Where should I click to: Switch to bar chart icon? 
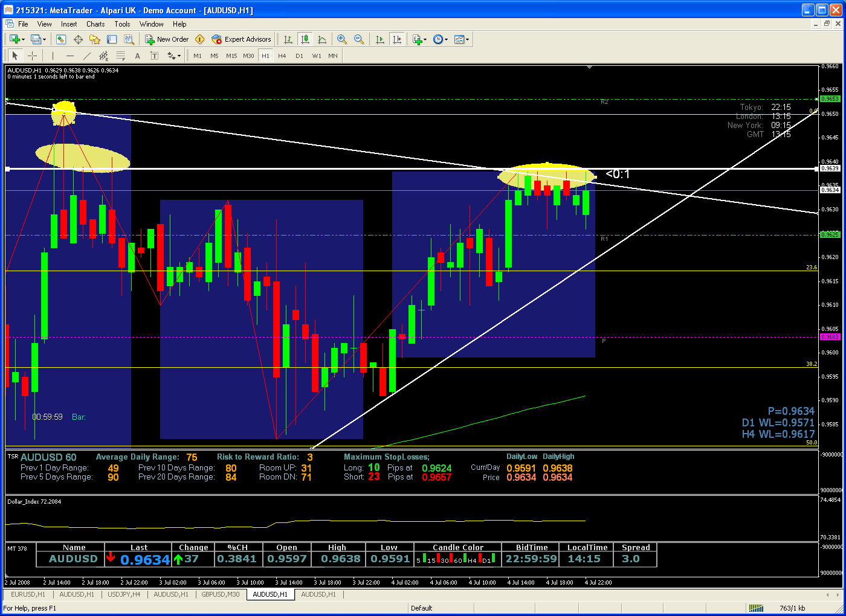(288, 39)
